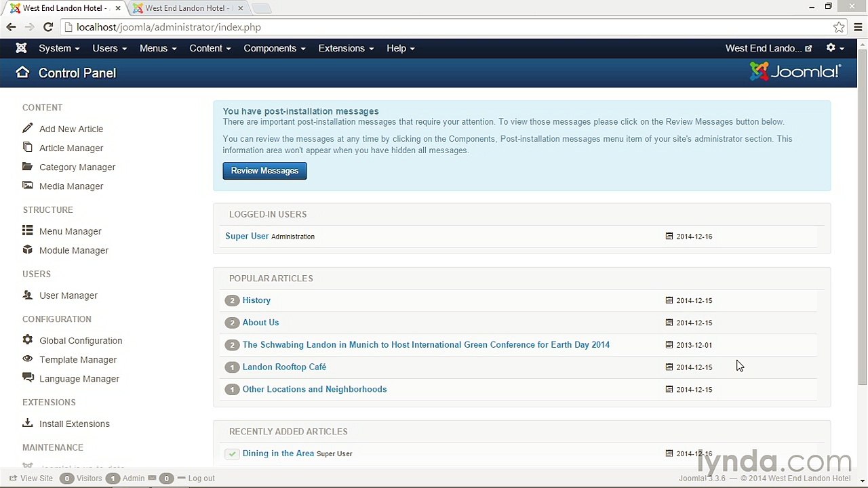The image size is (868, 488).
Task: Open the Landon Rooftop Café article
Action: pos(284,367)
